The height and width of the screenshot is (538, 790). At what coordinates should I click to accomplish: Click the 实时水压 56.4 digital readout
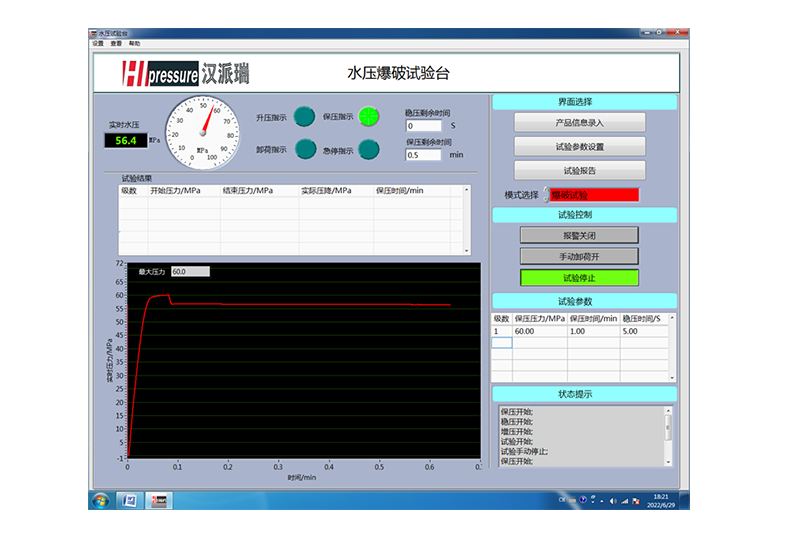pyautogui.click(x=126, y=141)
